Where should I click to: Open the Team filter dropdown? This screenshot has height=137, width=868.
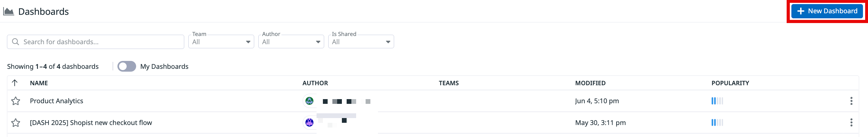click(221, 42)
